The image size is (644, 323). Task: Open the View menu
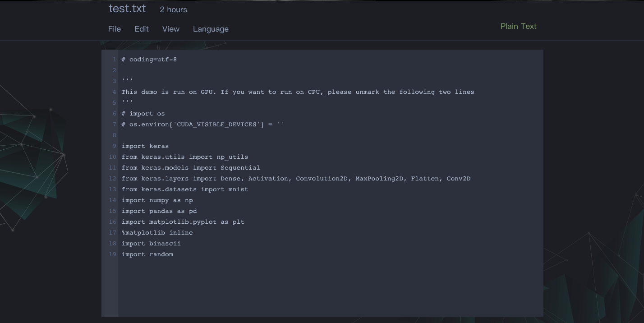[170, 29]
